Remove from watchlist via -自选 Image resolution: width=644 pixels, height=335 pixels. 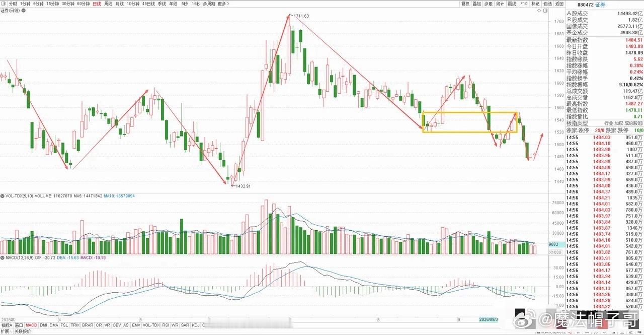tap(547, 4)
